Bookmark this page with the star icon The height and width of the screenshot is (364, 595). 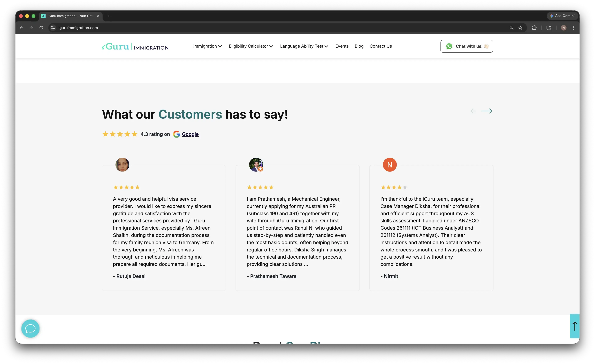pyautogui.click(x=520, y=28)
